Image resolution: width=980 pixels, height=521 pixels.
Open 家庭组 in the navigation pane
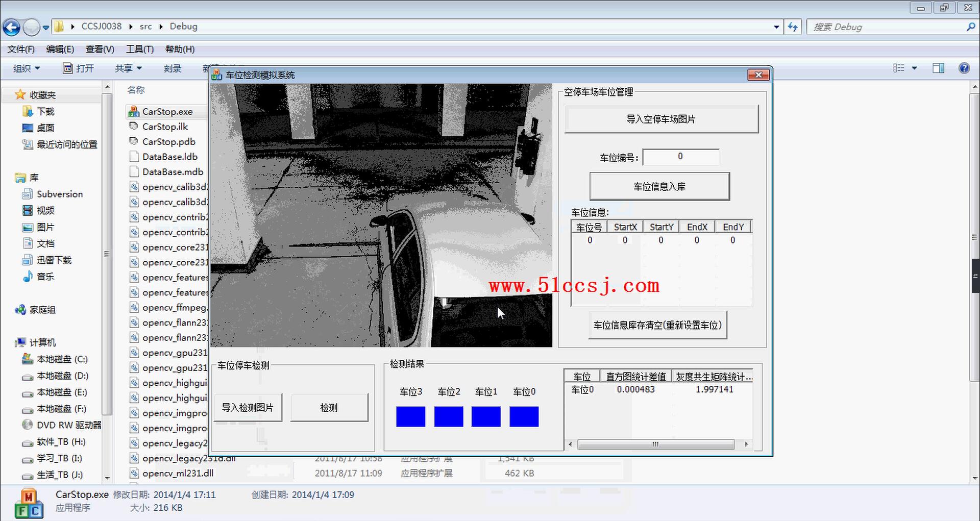click(x=42, y=310)
